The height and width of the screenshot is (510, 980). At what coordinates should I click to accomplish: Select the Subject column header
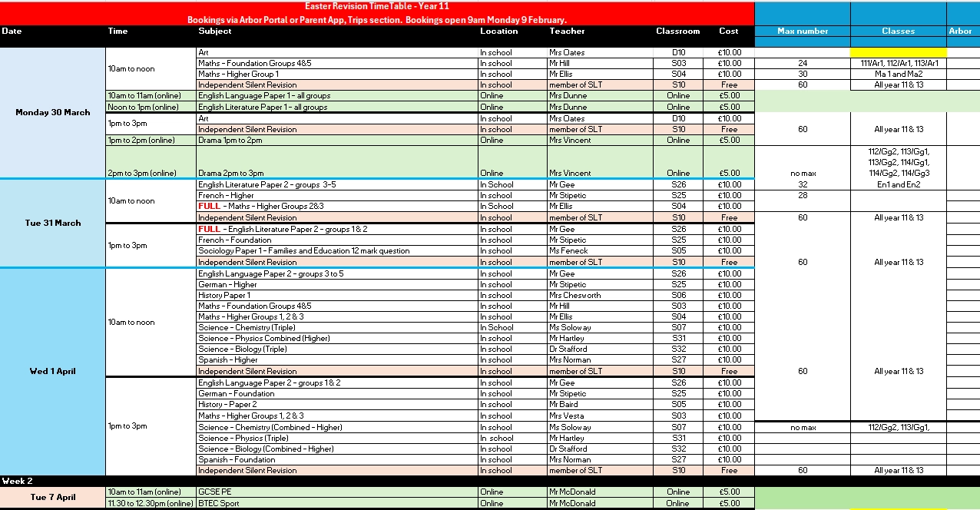coord(215,31)
